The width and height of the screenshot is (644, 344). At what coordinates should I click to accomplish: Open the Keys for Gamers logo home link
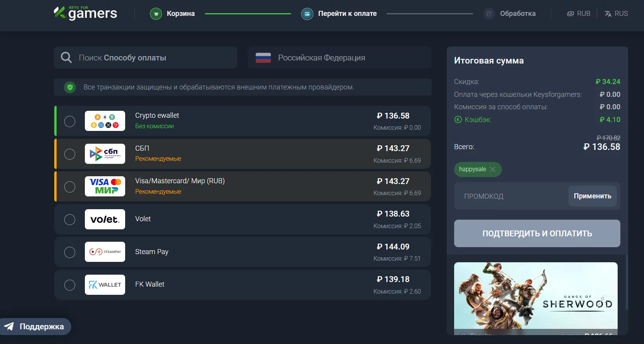[85, 13]
